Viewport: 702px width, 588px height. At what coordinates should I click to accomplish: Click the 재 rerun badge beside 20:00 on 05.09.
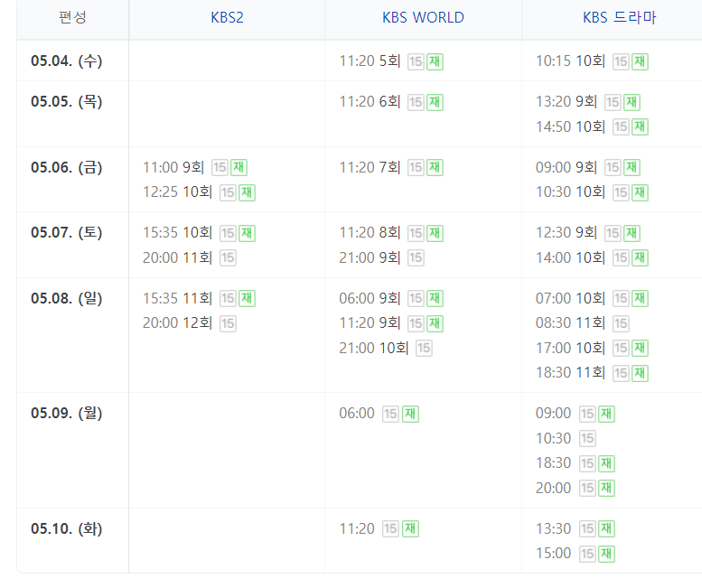606,489
